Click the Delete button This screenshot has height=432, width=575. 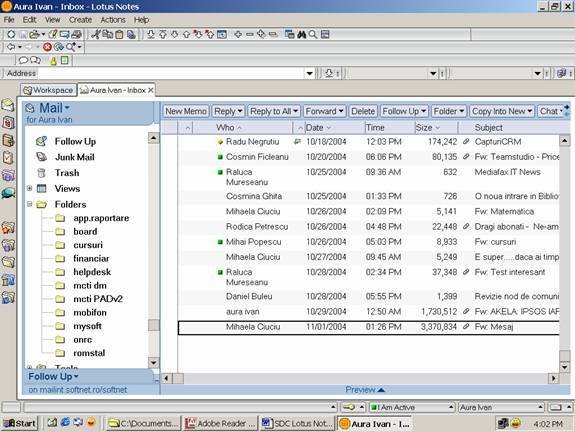click(363, 111)
